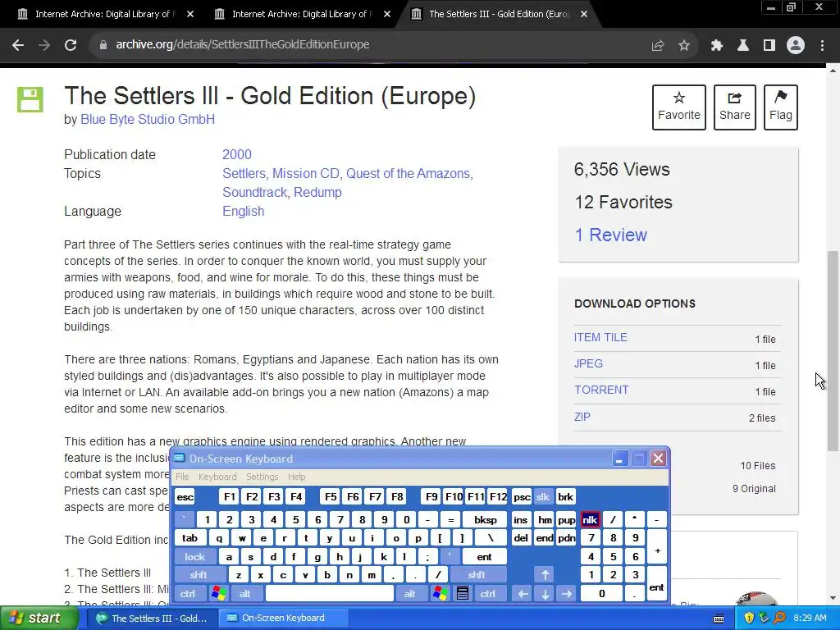
Task: Click the page scrollbar down arrow
Action: click(833, 598)
